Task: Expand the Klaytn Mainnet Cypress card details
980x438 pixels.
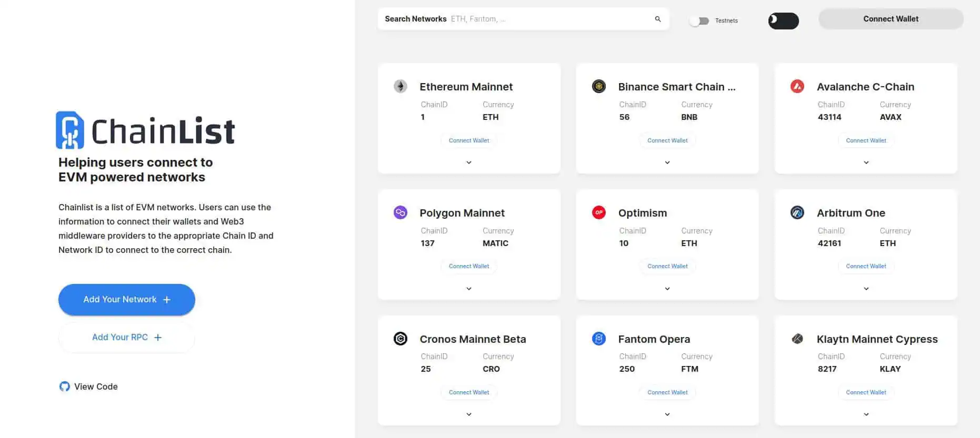Action: (x=866, y=414)
